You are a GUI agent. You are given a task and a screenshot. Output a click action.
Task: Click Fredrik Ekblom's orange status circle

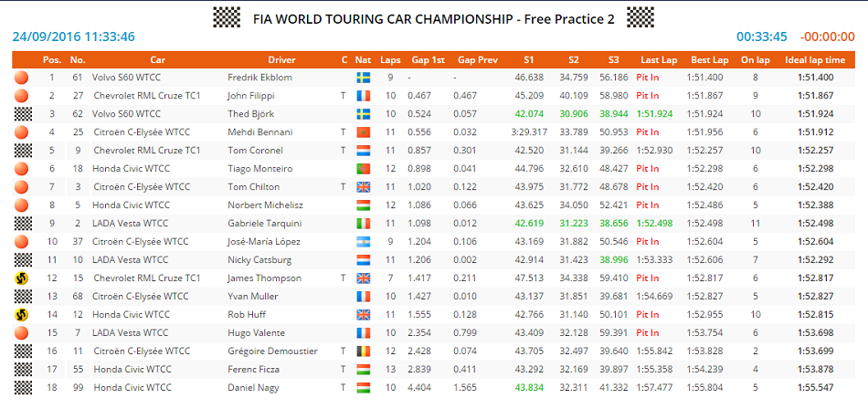point(22,78)
